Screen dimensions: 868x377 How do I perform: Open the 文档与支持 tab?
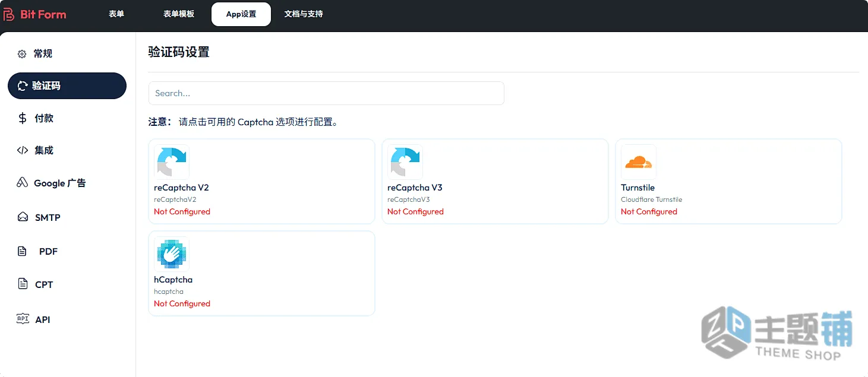coord(304,14)
